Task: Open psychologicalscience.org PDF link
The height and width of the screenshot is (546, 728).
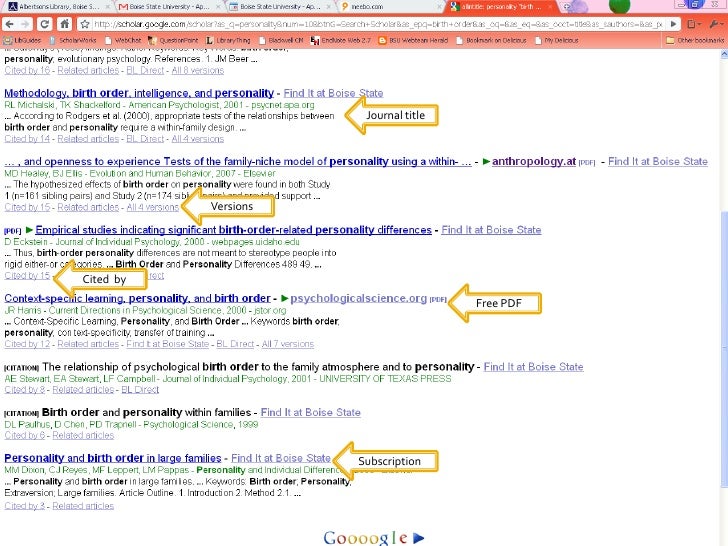Action: [358, 298]
